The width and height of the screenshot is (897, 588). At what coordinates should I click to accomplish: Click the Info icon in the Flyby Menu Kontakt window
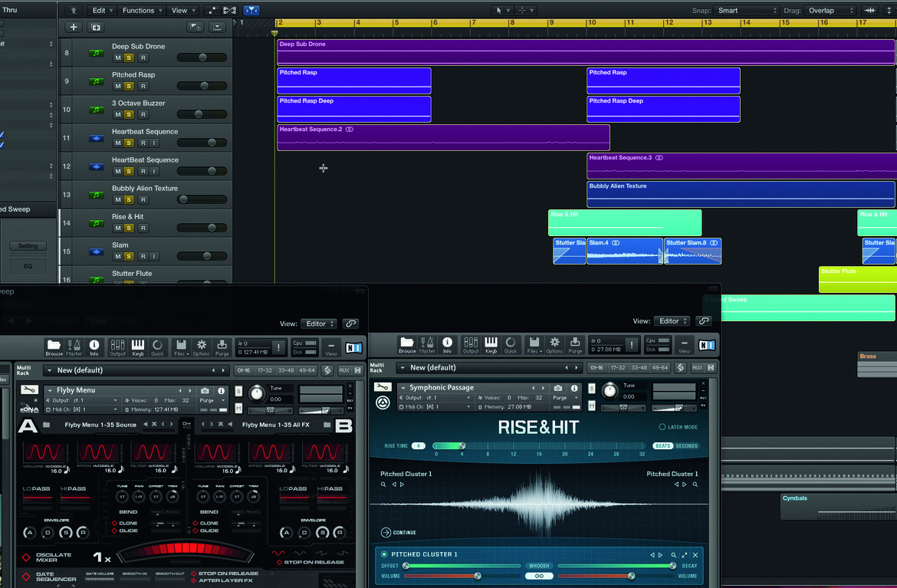point(94,347)
